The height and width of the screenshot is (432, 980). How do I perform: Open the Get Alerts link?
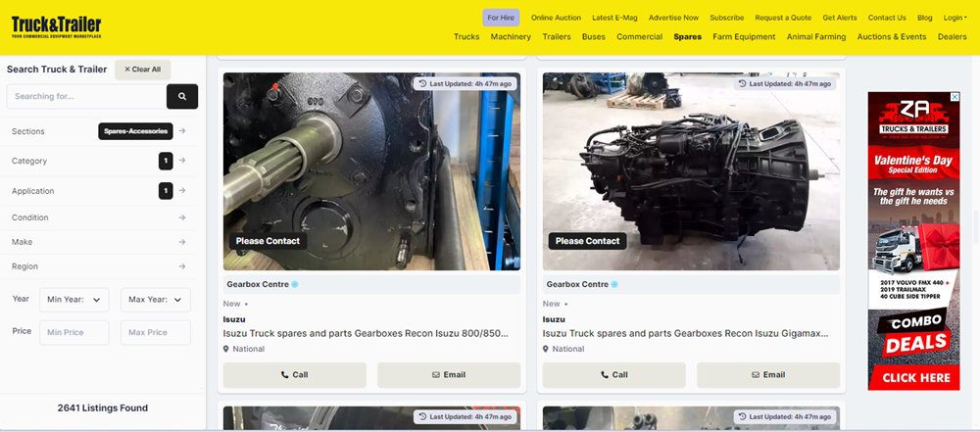(x=840, y=18)
